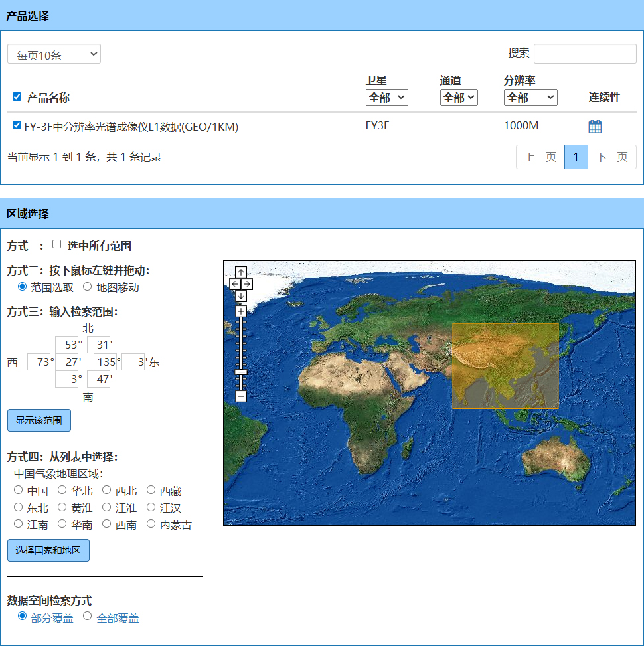Uncheck the FY-3F product row checkbox
This screenshot has height=646, width=644.
click(x=17, y=125)
